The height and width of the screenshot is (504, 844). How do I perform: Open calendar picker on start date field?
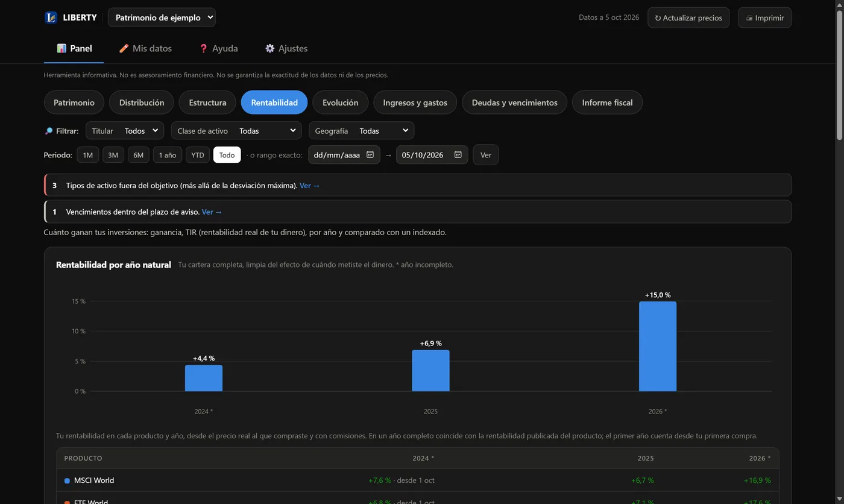[x=370, y=155]
